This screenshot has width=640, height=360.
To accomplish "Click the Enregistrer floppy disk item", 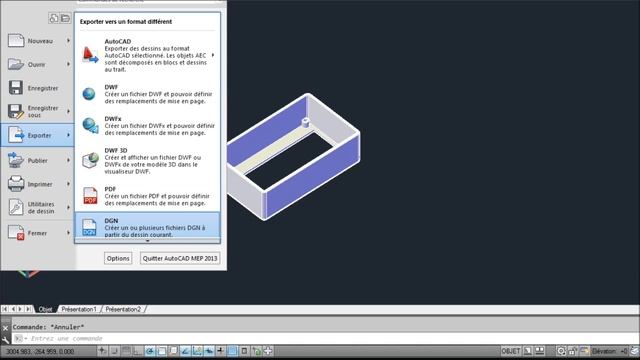I will pyautogui.click(x=36, y=88).
